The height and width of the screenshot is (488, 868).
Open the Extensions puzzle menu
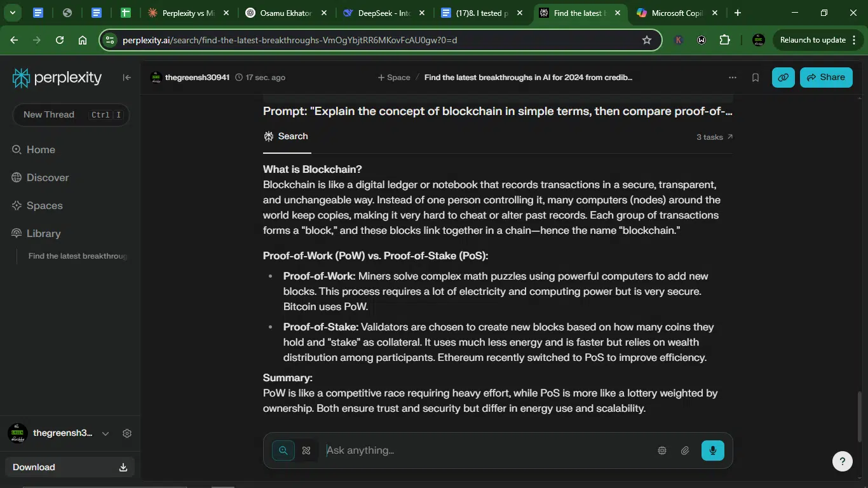point(725,40)
